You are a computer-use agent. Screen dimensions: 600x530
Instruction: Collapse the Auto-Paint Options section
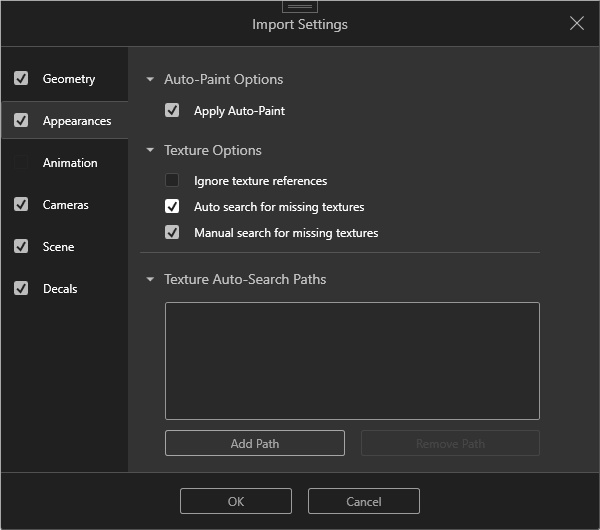click(x=150, y=79)
